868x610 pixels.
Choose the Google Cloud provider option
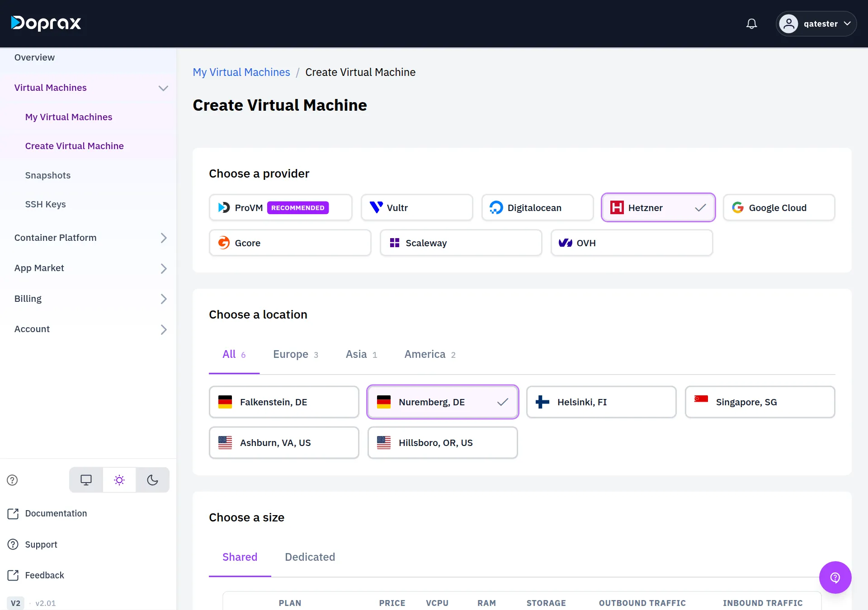[779, 207]
